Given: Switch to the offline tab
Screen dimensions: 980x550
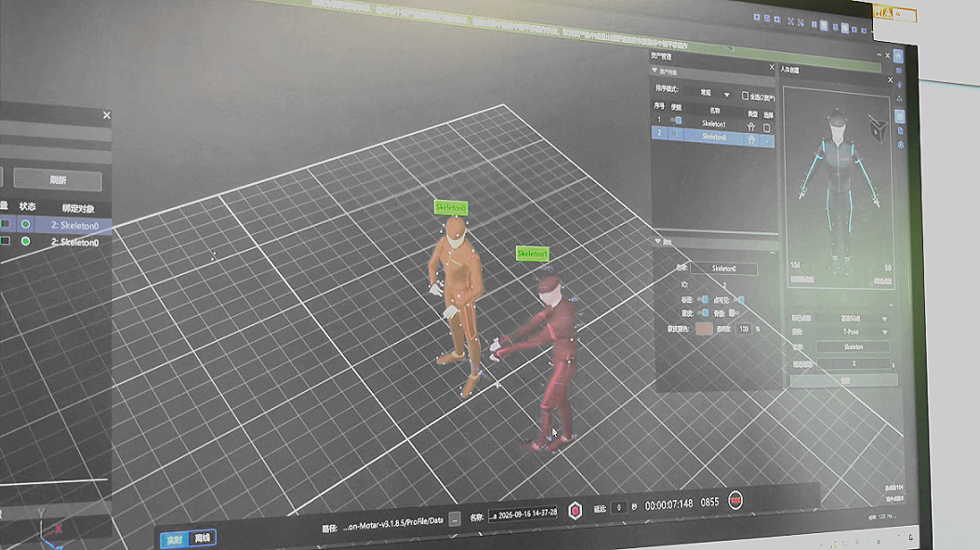Looking at the screenshot, I should tap(203, 538).
